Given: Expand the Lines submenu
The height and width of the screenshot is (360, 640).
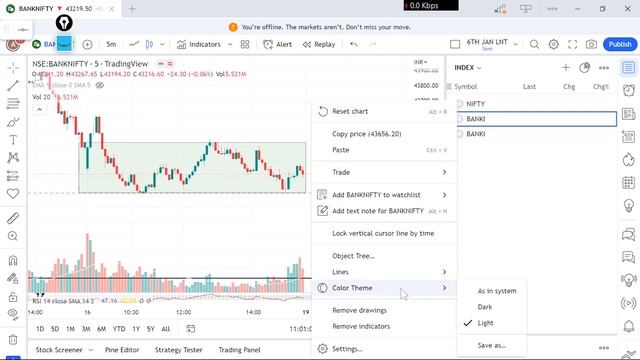Looking at the screenshot, I should click(384, 272).
